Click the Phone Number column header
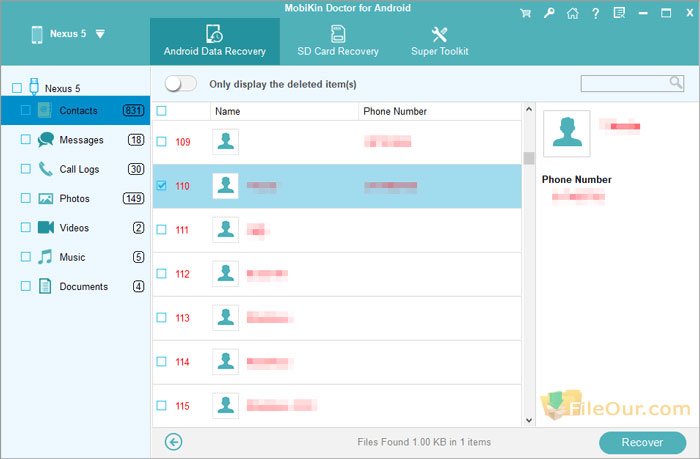 [x=440, y=111]
